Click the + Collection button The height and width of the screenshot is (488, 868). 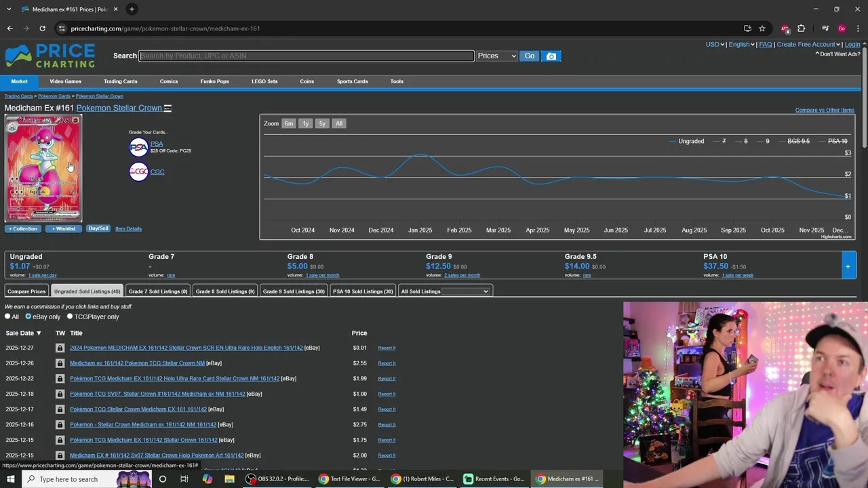[x=23, y=228]
